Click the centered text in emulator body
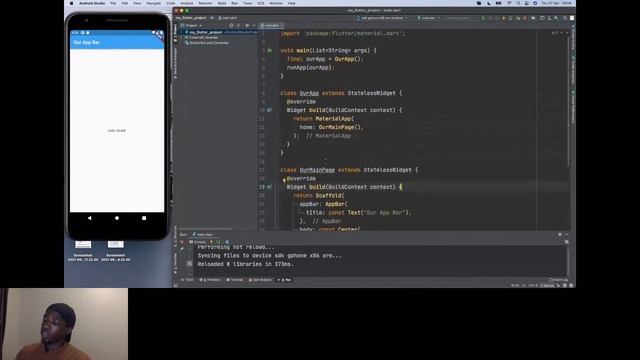 (117, 131)
